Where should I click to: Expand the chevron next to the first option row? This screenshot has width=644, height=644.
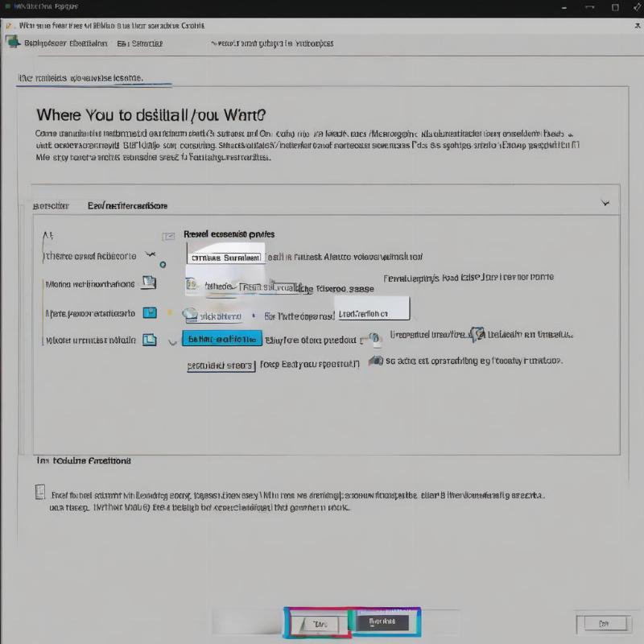[149, 255]
